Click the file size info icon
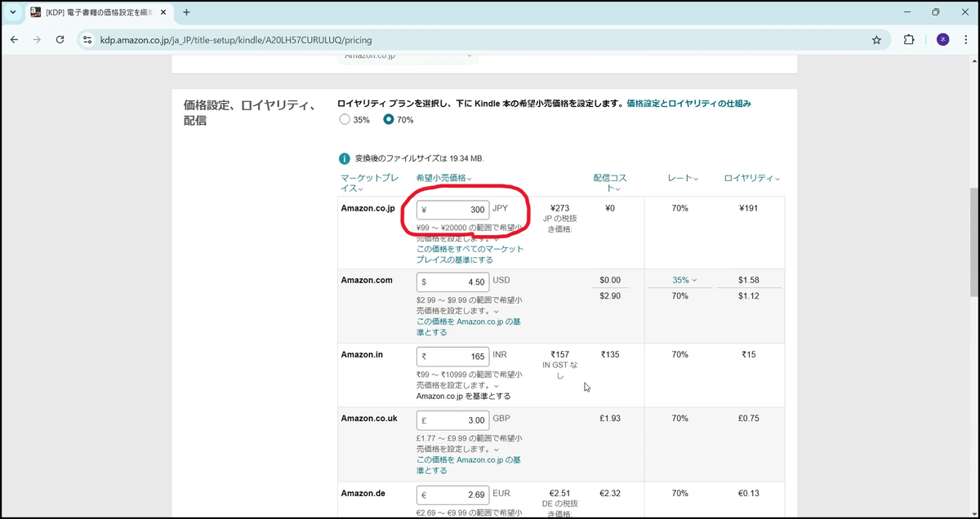 click(x=344, y=158)
